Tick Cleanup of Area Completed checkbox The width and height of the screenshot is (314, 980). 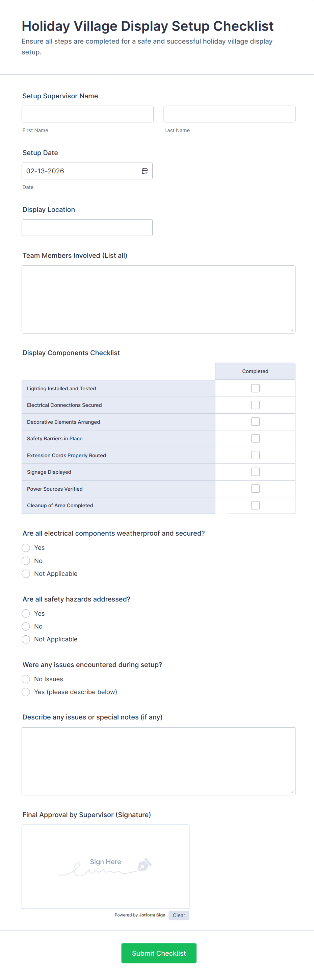[255, 505]
